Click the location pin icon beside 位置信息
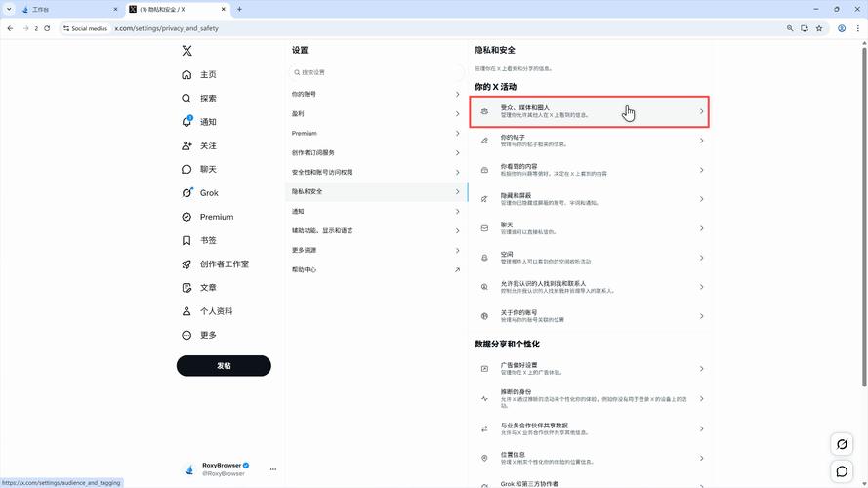 (x=484, y=458)
